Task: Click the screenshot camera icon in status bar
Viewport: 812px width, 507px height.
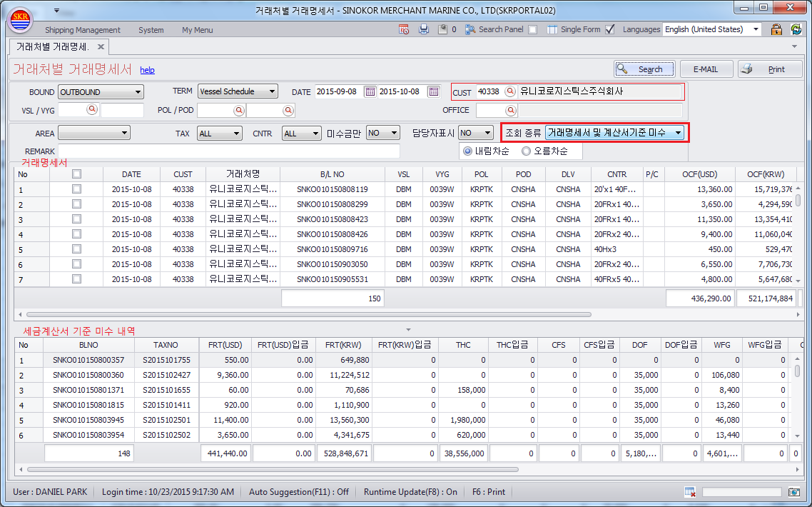Action: [x=794, y=491]
